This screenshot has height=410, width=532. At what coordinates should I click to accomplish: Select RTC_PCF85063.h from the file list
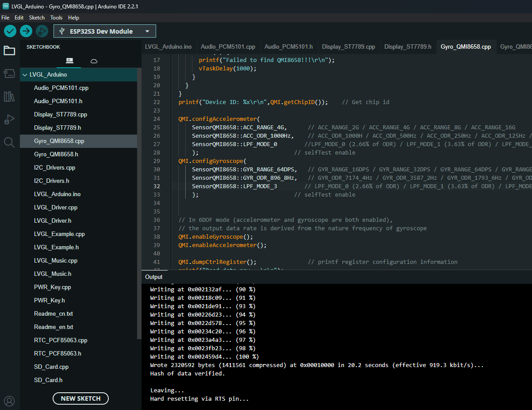(x=57, y=354)
